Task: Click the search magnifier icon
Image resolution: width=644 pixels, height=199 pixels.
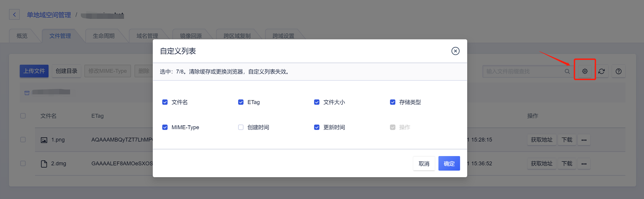Action: pos(567,71)
